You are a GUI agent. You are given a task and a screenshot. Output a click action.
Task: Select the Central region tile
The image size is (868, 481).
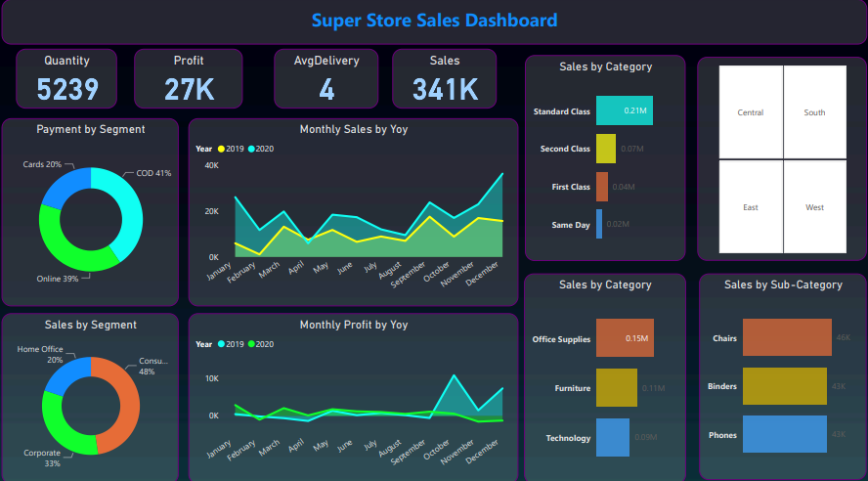pos(751,111)
